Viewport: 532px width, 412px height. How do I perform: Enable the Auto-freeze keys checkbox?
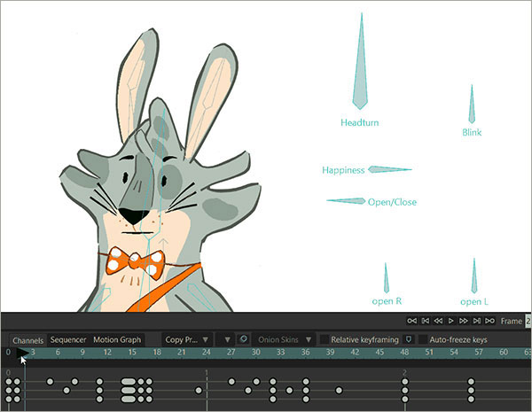(x=420, y=339)
